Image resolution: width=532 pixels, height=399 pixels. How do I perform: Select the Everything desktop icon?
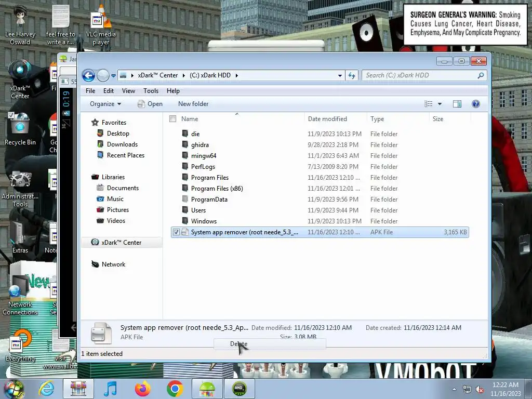(x=20, y=346)
